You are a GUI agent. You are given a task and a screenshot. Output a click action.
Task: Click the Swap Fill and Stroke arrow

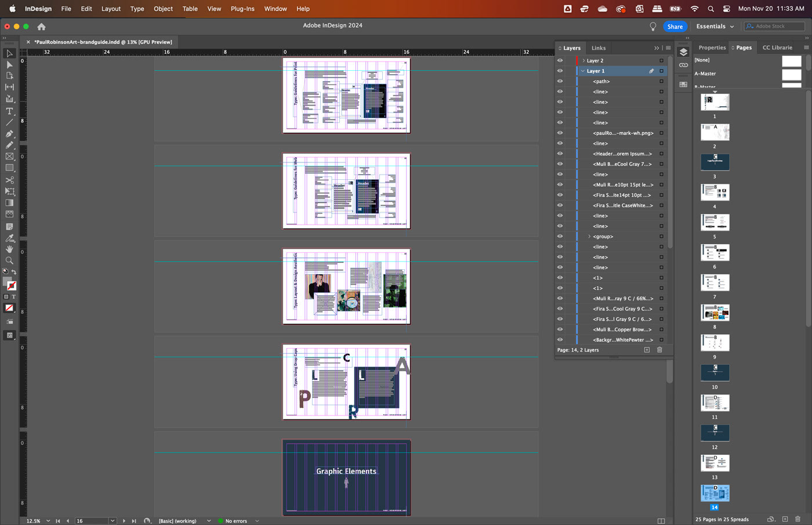tap(14, 271)
